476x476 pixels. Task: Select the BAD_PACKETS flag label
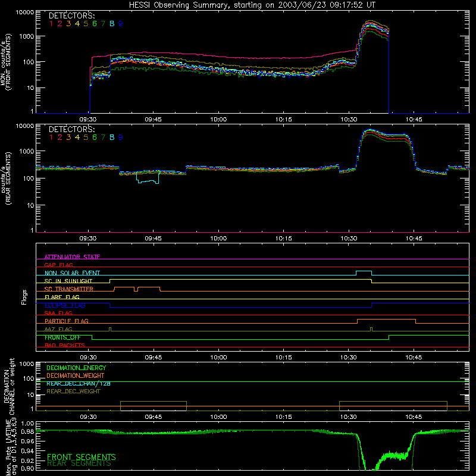point(65,345)
